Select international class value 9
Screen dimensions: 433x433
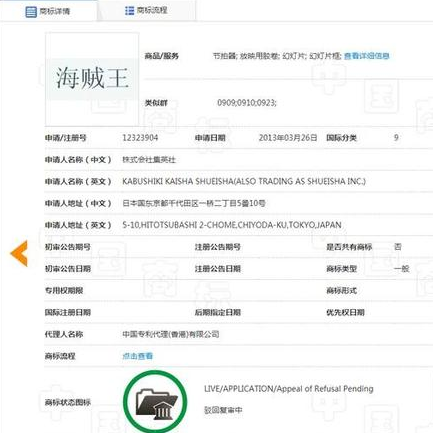396,138
